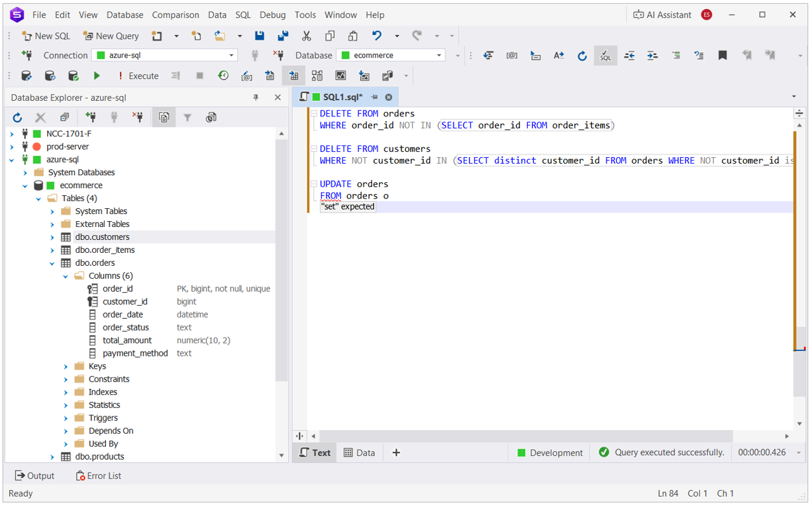Click the plus icon beside Data tab
Image resolution: width=812 pixels, height=505 pixels.
point(396,453)
